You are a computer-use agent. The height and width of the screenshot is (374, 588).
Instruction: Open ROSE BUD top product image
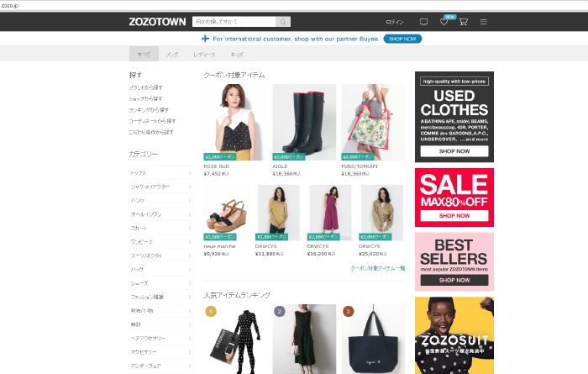[235, 122]
